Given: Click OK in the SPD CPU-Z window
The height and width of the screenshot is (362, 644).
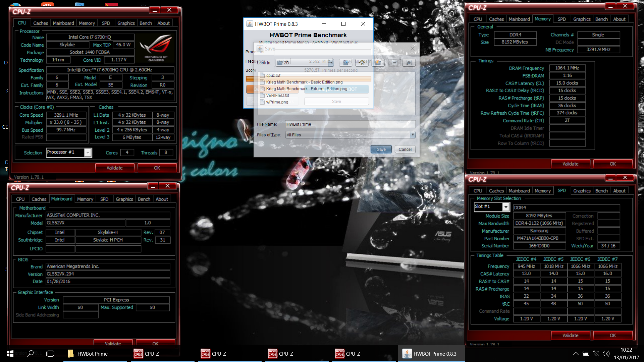Looking at the screenshot, I should click(613, 336).
